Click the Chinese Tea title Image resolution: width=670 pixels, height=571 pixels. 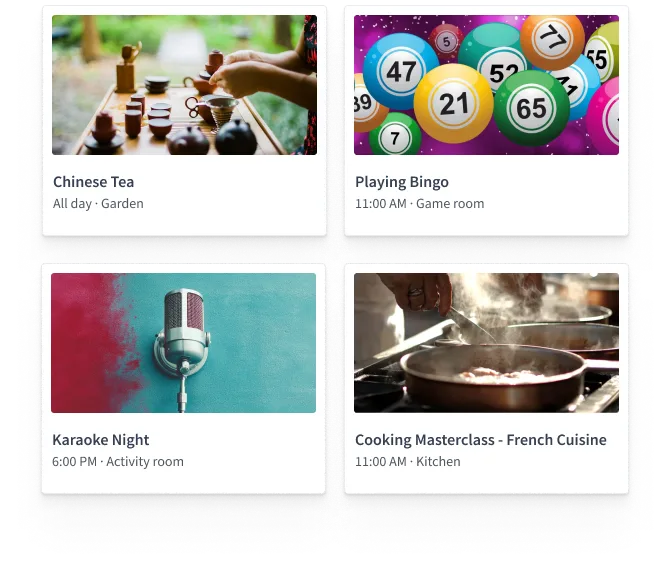pos(94,182)
